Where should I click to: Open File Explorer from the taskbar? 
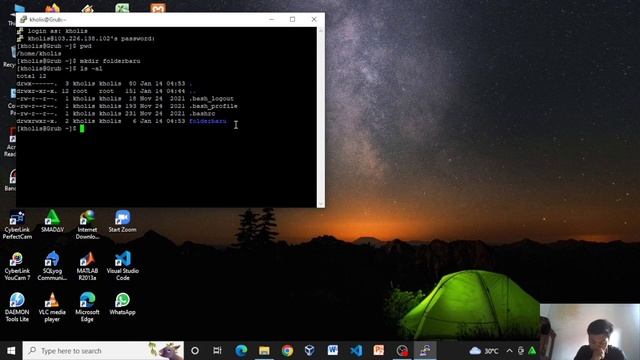[x=264, y=351]
